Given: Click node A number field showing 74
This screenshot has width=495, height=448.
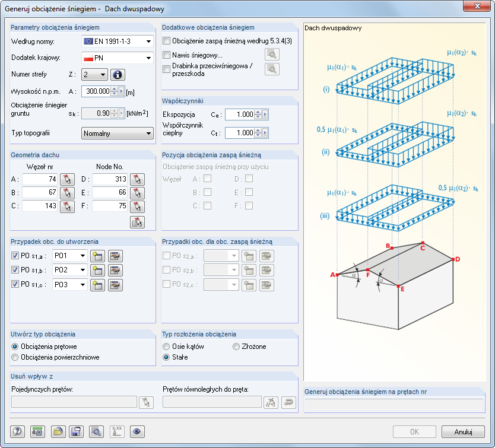Looking at the screenshot, I should [x=40, y=179].
